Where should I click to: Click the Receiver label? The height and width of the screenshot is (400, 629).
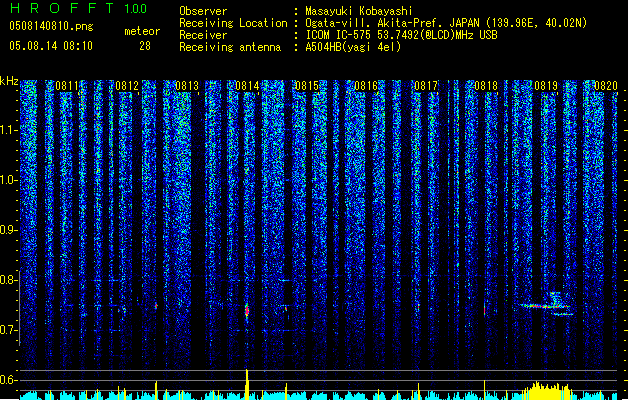click(x=203, y=35)
